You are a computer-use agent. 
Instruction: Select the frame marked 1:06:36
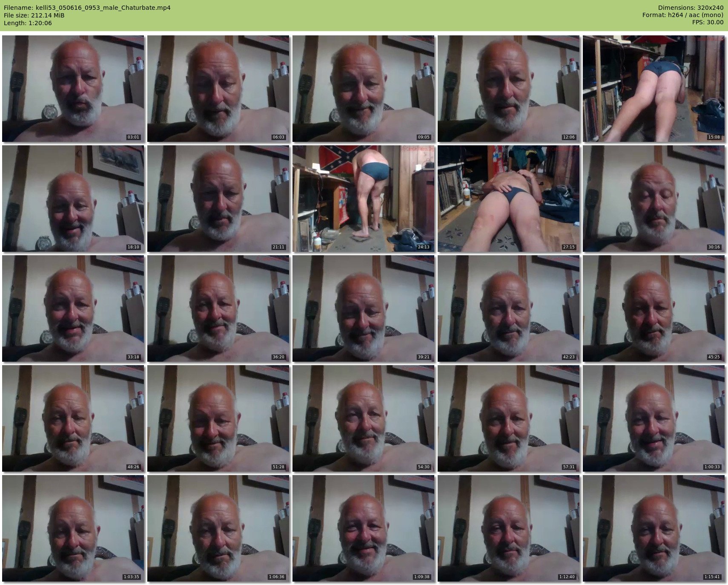218,528
